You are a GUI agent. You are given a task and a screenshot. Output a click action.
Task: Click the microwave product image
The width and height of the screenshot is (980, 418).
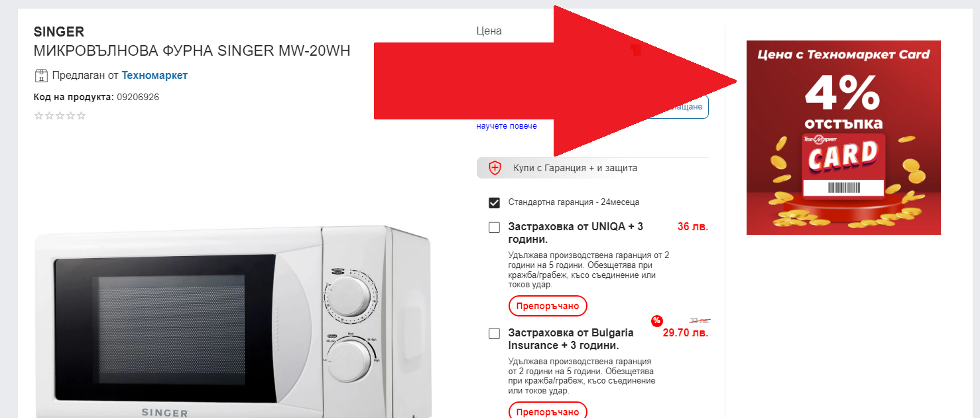click(x=232, y=322)
